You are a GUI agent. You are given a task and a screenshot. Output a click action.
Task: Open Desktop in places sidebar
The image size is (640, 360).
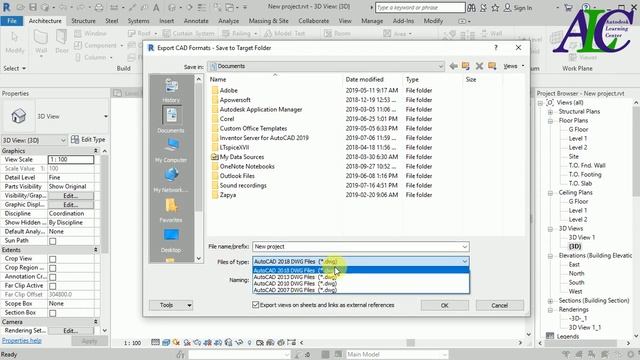[171, 240]
